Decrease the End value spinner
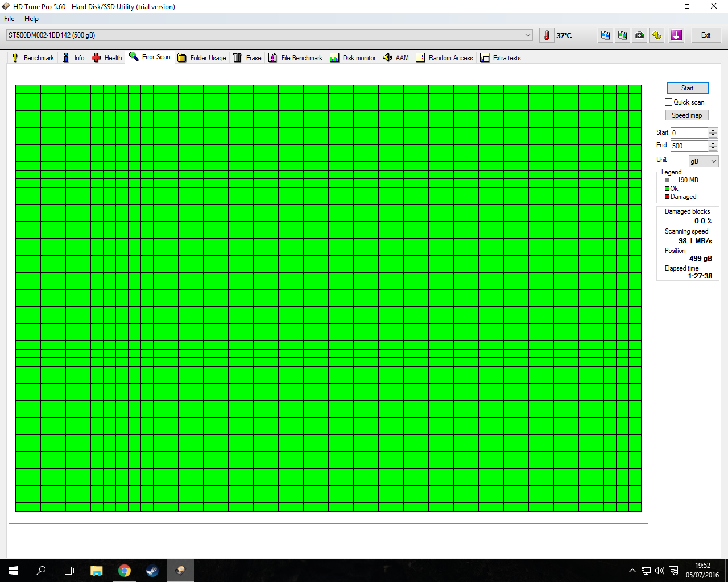This screenshot has height=582, width=728. point(713,149)
